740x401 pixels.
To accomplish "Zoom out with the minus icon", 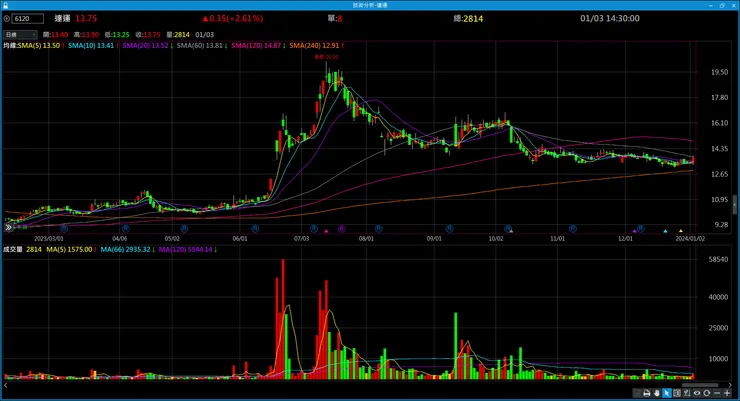I will click(717, 393).
